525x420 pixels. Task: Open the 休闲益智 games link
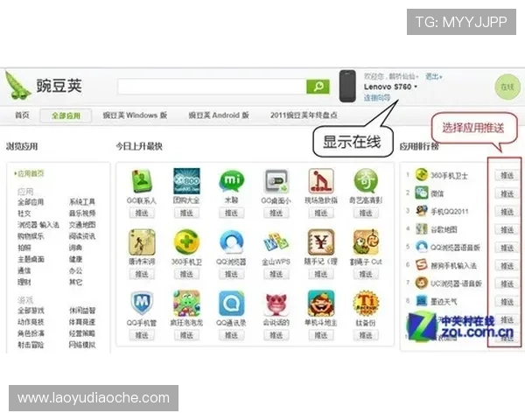pyautogui.click(x=82, y=311)
